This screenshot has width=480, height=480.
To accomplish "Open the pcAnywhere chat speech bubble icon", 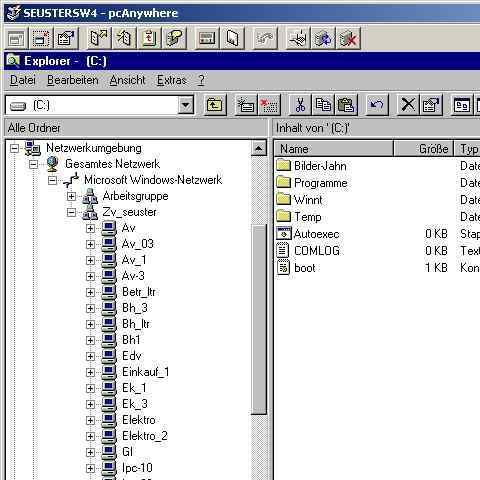I will coord(174,39).
